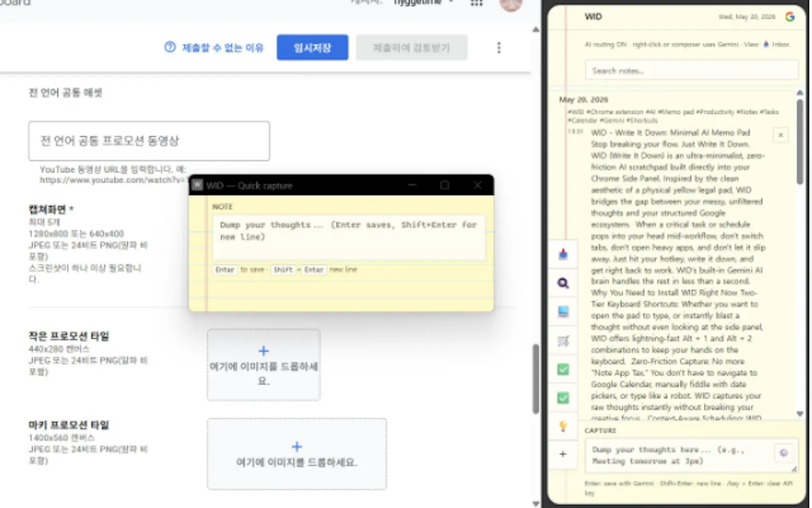Open the 'why can't submit' help link
812x508 pixels.
point(214,48)
